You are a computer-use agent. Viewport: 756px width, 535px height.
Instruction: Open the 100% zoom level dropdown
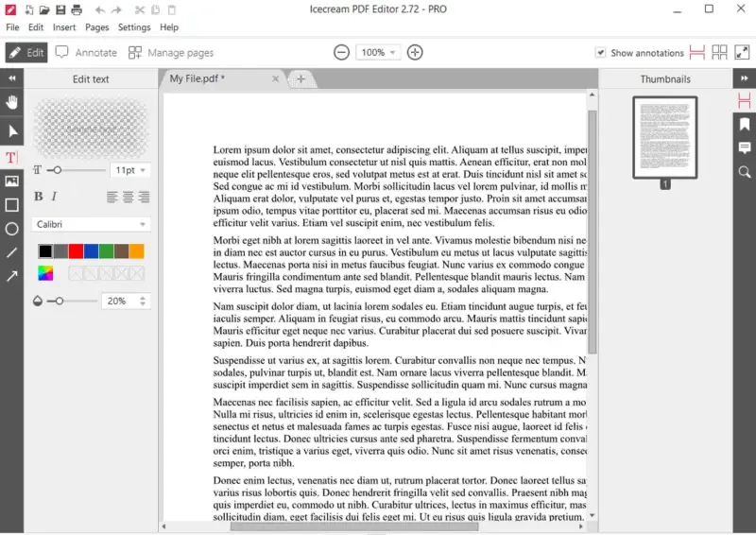click(x=378, y=52)
